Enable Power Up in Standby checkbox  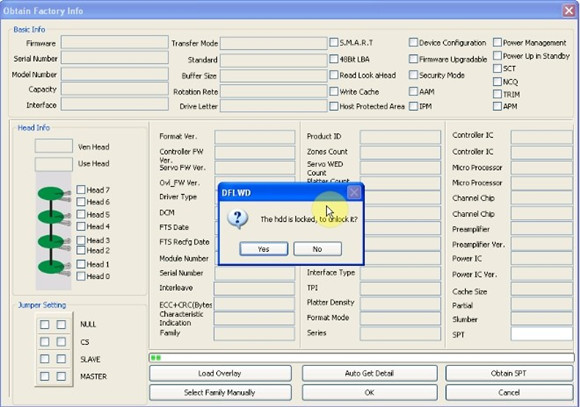(x=498, y=56)
